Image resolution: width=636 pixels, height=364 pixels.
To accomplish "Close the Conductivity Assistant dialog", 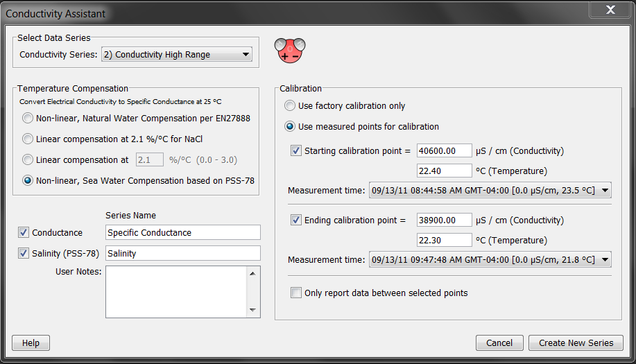I will pyautogui.click(x=610, y=10).
